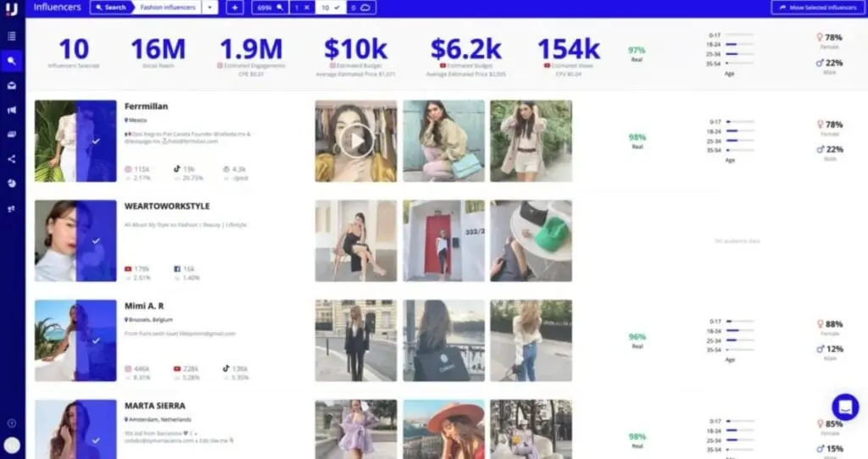This screenshot has height=459, width=868.
Task: Click MARTA SIERRA's Amsterdam, Netherlands location
Action: tap(158, 419)
